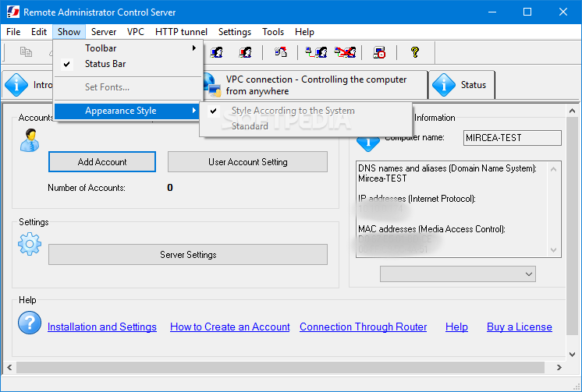Click the copy icon in the toolbar
The image size is (582, 392).
click(x=26, y=52)
